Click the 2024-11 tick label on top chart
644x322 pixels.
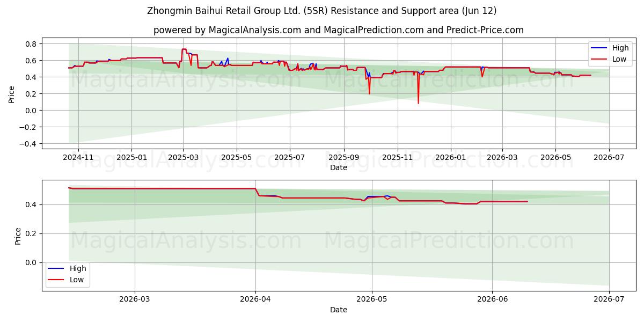tap(79, 158)
